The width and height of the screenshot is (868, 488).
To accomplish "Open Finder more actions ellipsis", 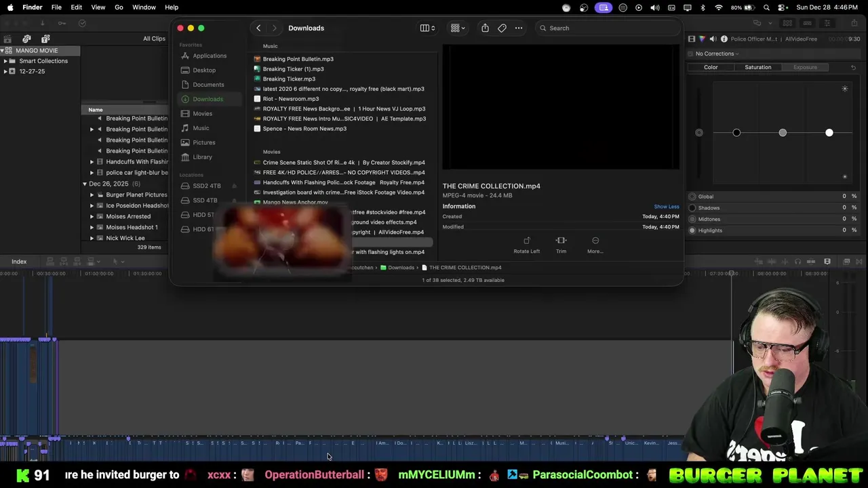I will (519, 28).
